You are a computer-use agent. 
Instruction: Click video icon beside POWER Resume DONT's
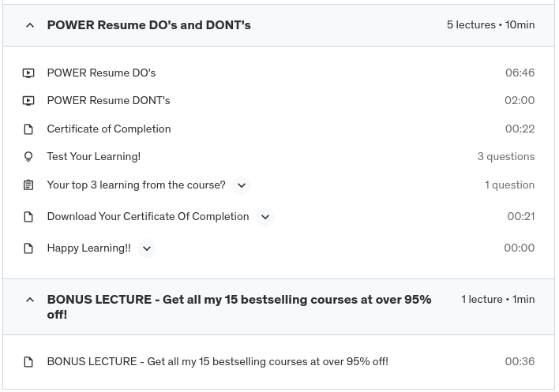28,101
